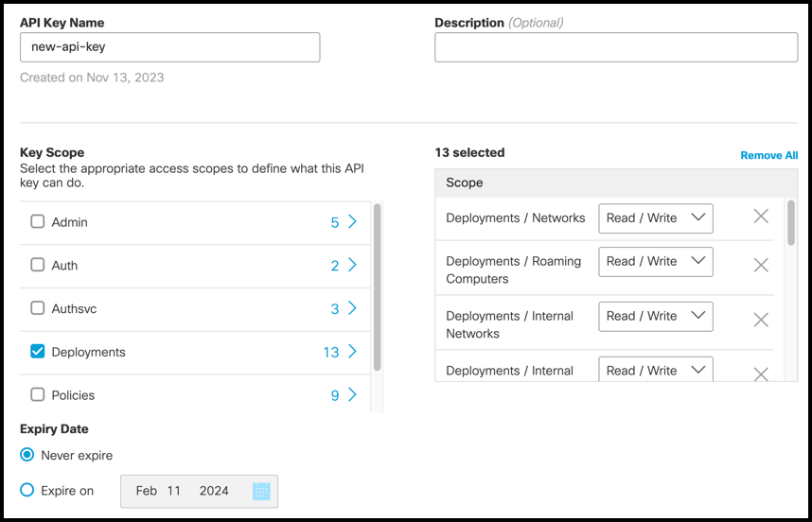Image resolution: width=812 pixels, height=522 pixels.
Task: Select the Expire on radio button
Action: (x=26, y=490)
